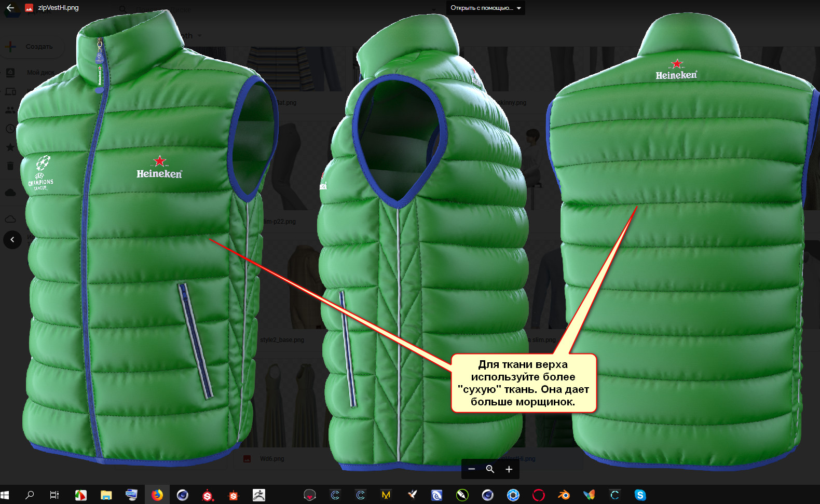Open ZBrush from the taskbar
820x504 pixels.
[x=258, y=495]
